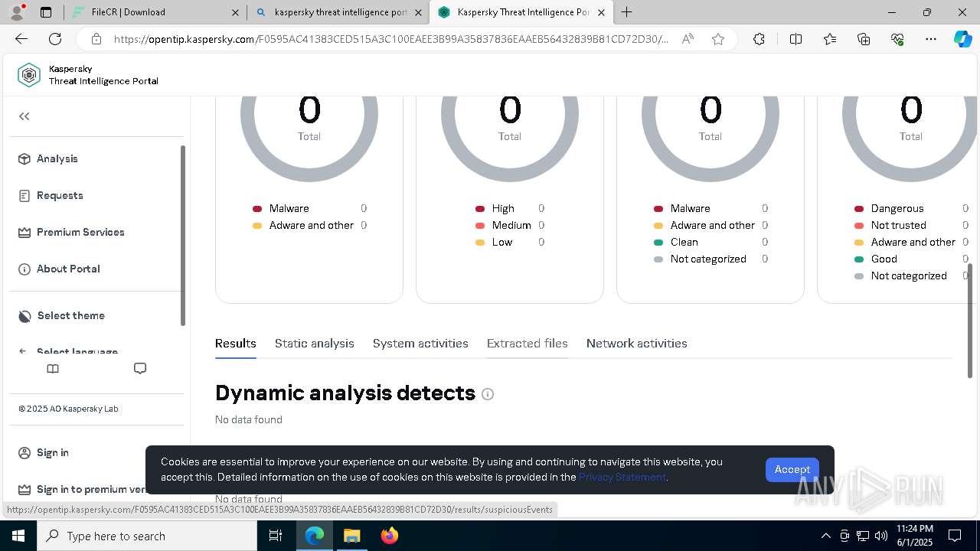The height and width of the screenshot is (551, 980).
Task: Open Task View on taskbar
Action: (276, 536)
